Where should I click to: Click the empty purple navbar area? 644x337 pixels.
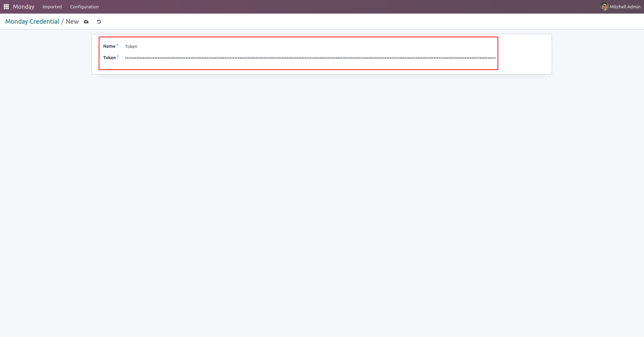(x=349, y=7)
